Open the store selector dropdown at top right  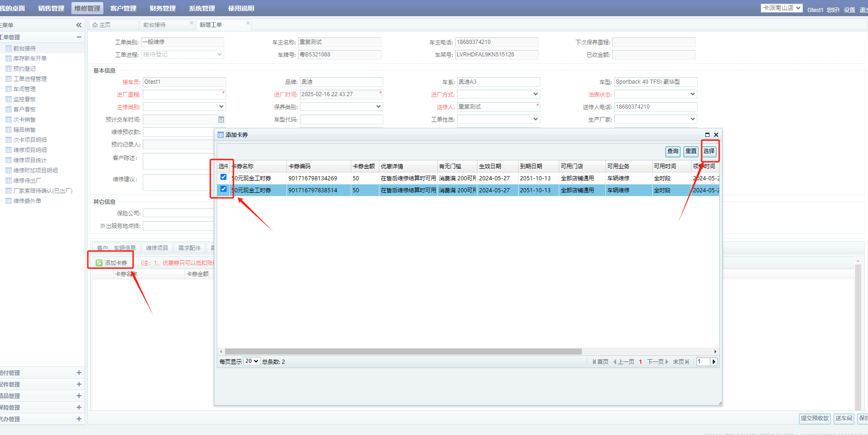(x=781, y=8)
